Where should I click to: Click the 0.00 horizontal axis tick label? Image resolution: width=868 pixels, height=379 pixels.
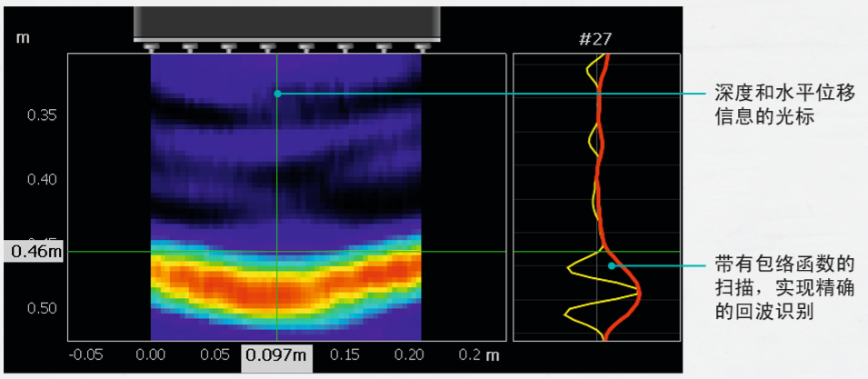click(x=150, y=354)
